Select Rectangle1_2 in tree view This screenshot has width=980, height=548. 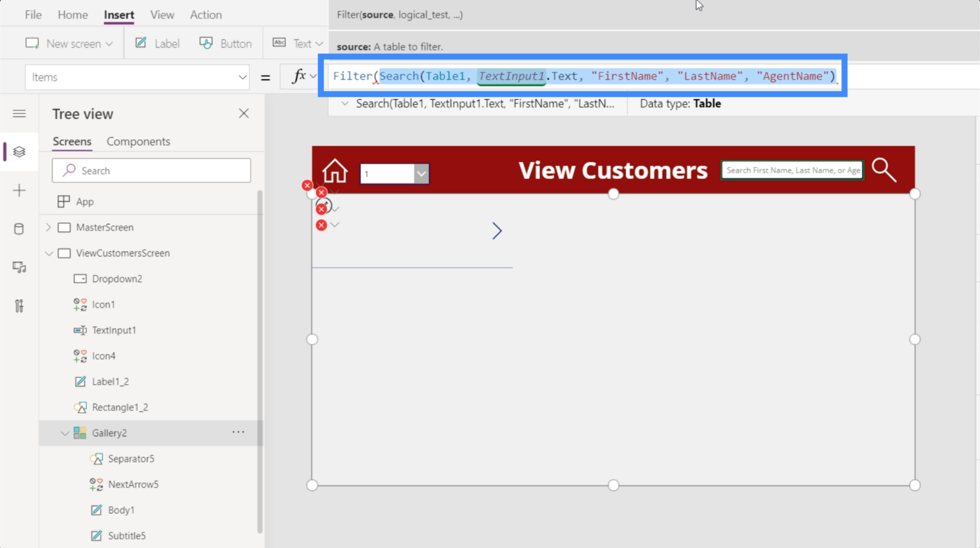click(x=120, y=407)
